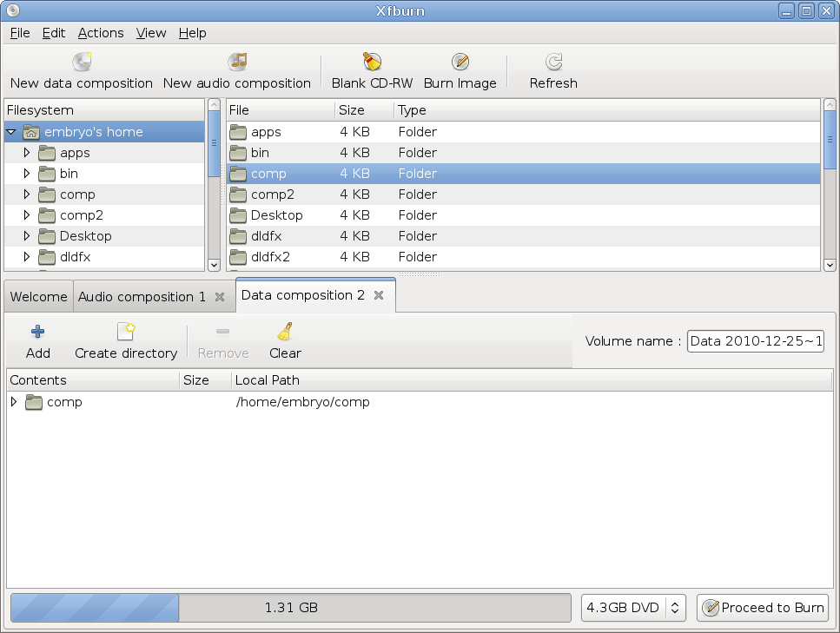Click the Create directory icon
The image size is (840, 633).
(126, 332)
